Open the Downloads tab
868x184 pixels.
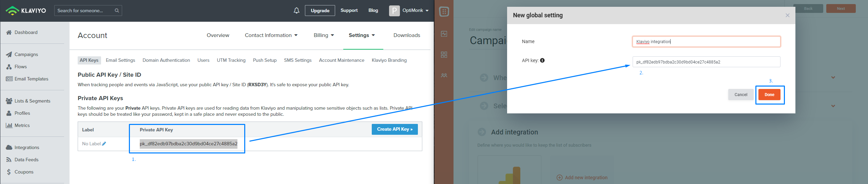pyautogui.click(x=407, y=35)
